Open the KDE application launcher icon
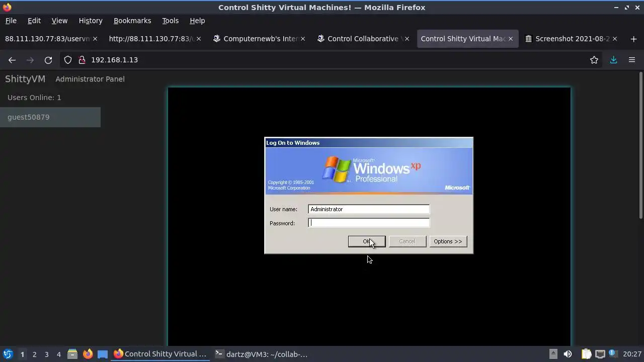The height and width of the screenshot is (362, 644). [x=8, y=354]
